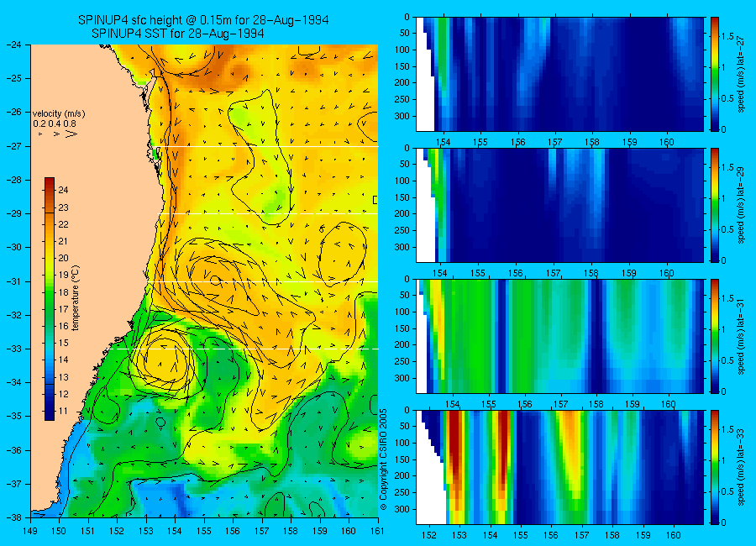Click temperature scale value "24" beside the color bar
Viewport: 756px width, 546px height.
tap(63, 190)
